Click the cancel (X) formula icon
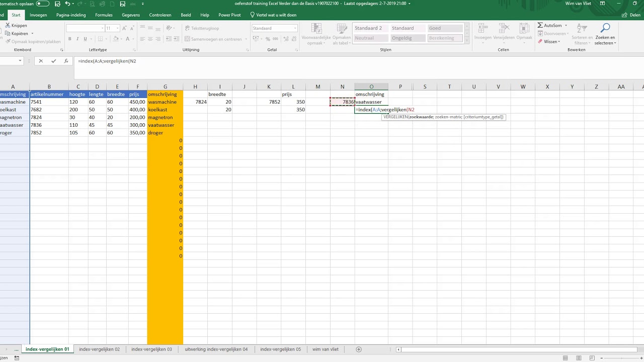Image resolution: width=644 pixels, height=362 pixels. [41, 61]
